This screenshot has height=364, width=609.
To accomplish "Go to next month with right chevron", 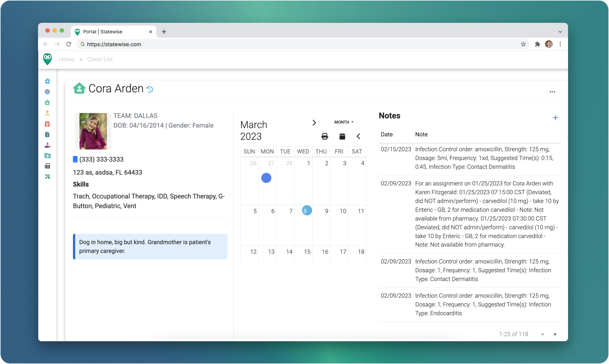I will (314, 123).
